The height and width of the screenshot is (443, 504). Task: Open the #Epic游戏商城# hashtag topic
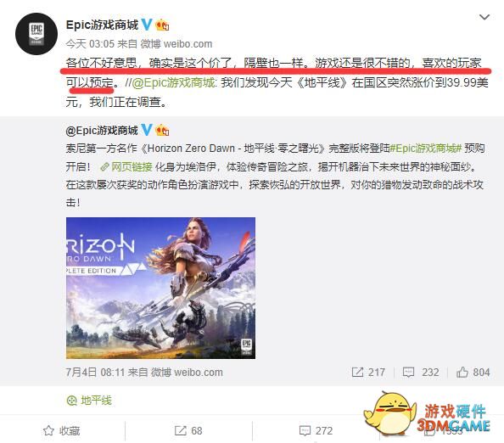[425, 149]
